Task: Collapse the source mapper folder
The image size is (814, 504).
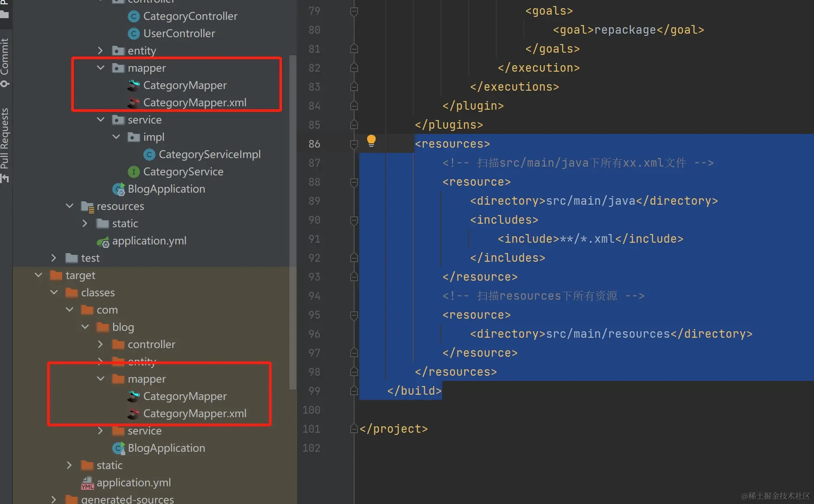Action: (x=101, y=68)
